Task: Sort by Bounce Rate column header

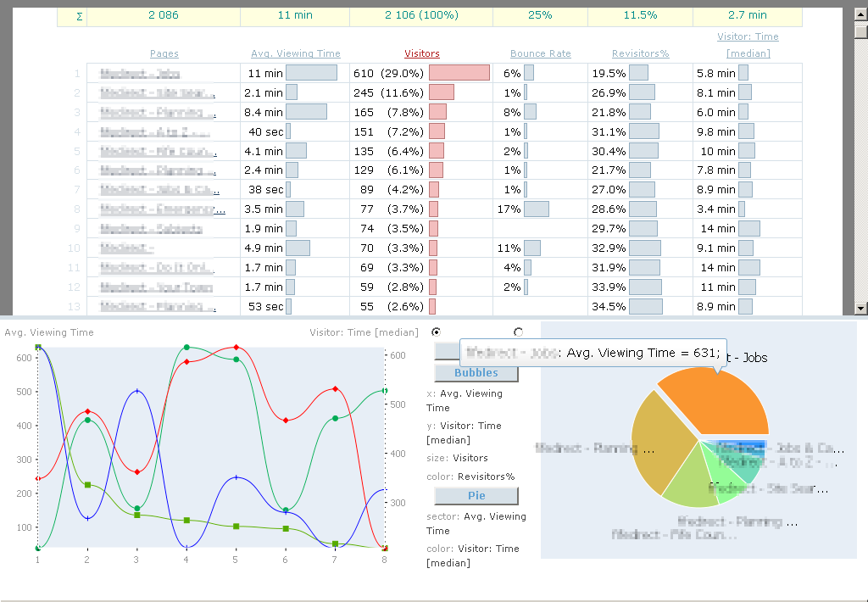Action: [x=541, y=53]
